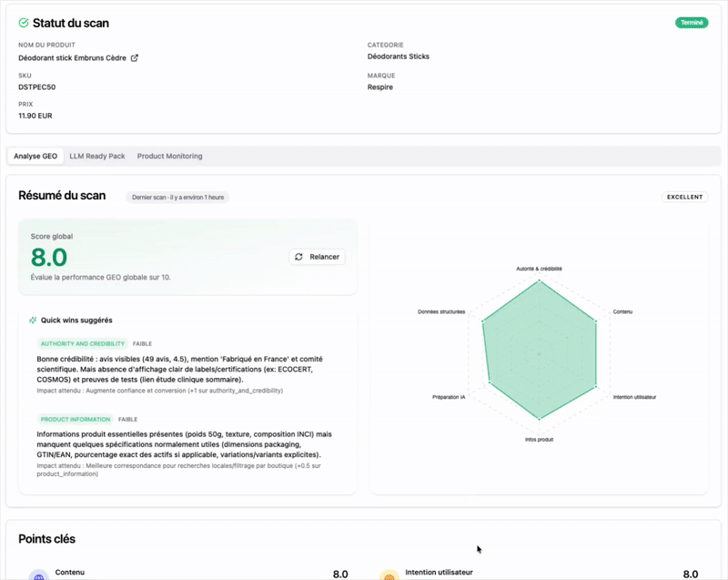Click the EXCELLENT rating badge
Viewport: 728px width, 580px height.
coord(684,197)
